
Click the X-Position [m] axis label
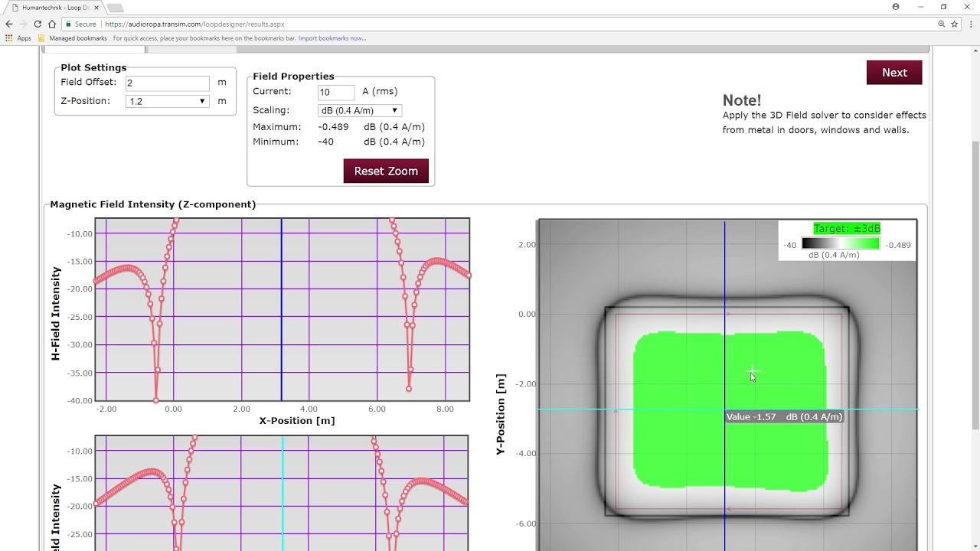tap(296, 421)
